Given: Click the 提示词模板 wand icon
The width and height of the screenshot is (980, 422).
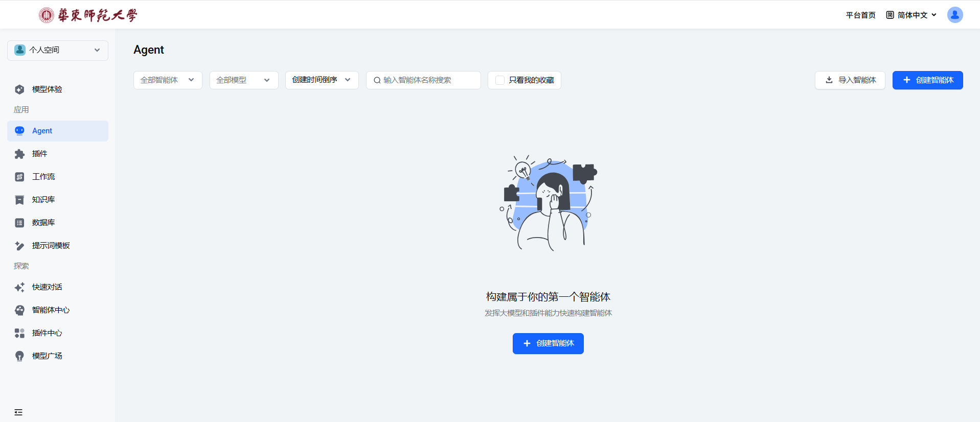Looking at the screenshot, I should tap(19, 246).
